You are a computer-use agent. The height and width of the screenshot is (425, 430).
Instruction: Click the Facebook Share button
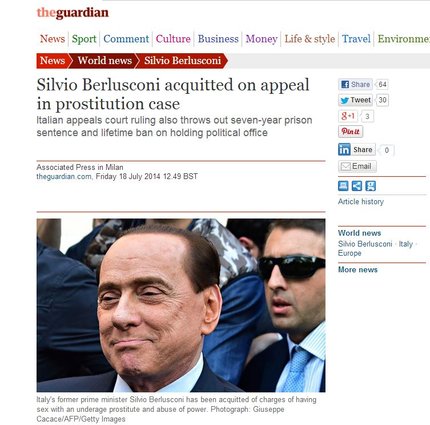[355, 84]
